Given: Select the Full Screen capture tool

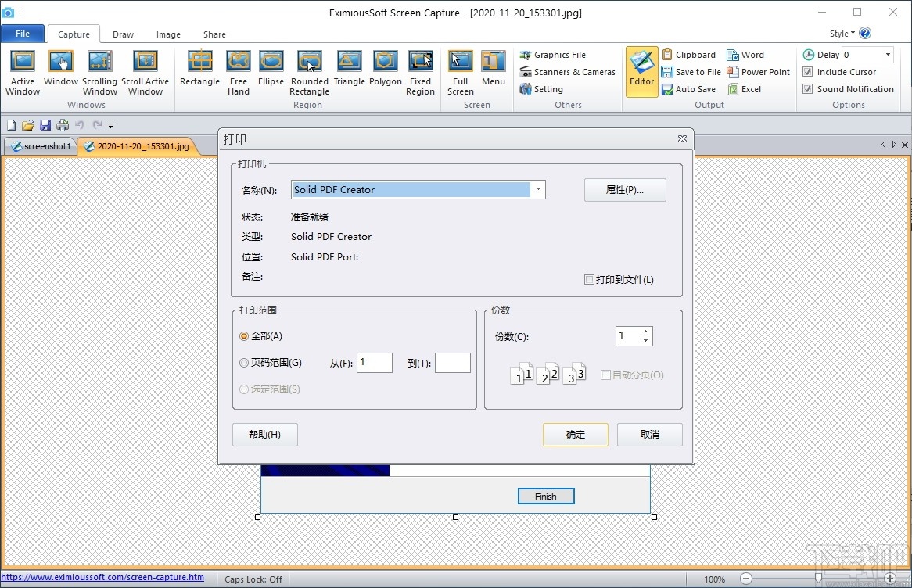Looking at the screenshot, I should pos(460,70).
